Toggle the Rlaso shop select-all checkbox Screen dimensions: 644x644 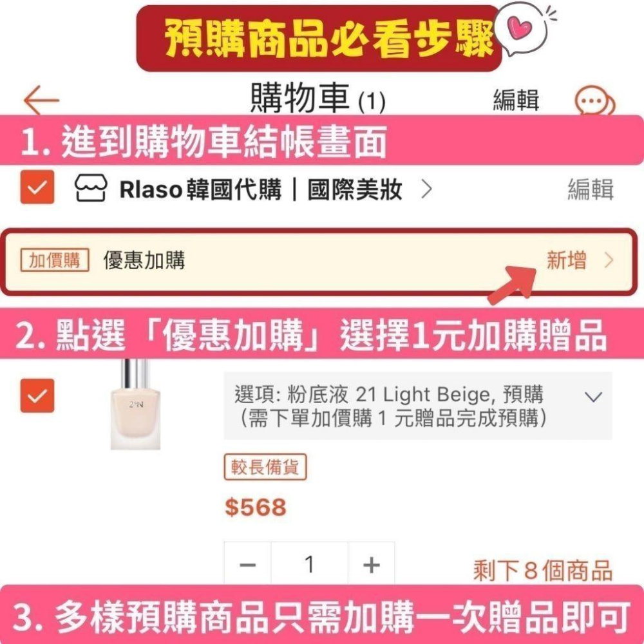click(37, 187)
